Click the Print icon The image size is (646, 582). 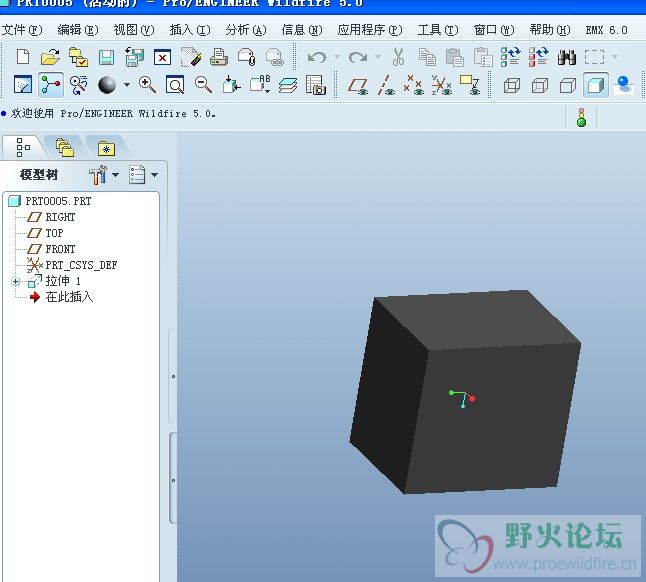tap(218, 57)
